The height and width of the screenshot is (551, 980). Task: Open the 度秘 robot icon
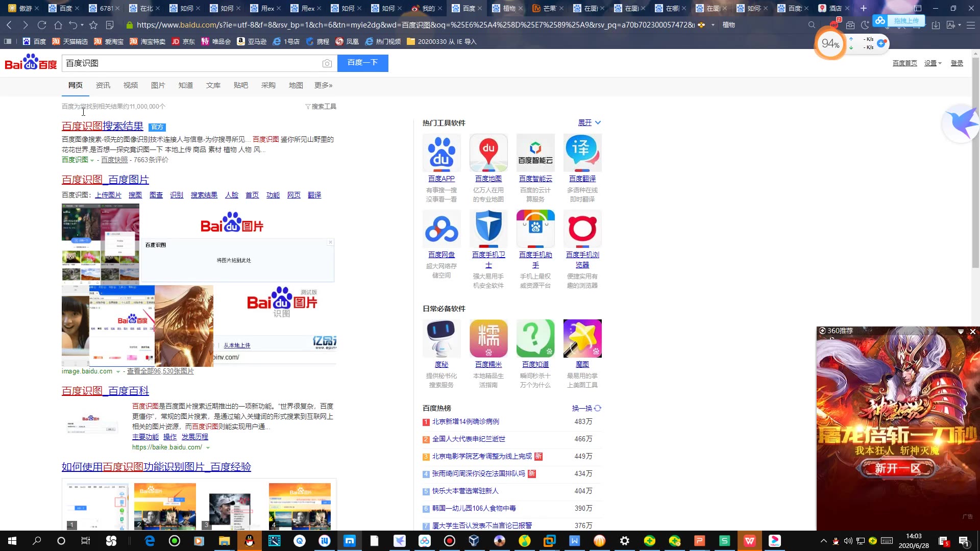click(442, 339)
